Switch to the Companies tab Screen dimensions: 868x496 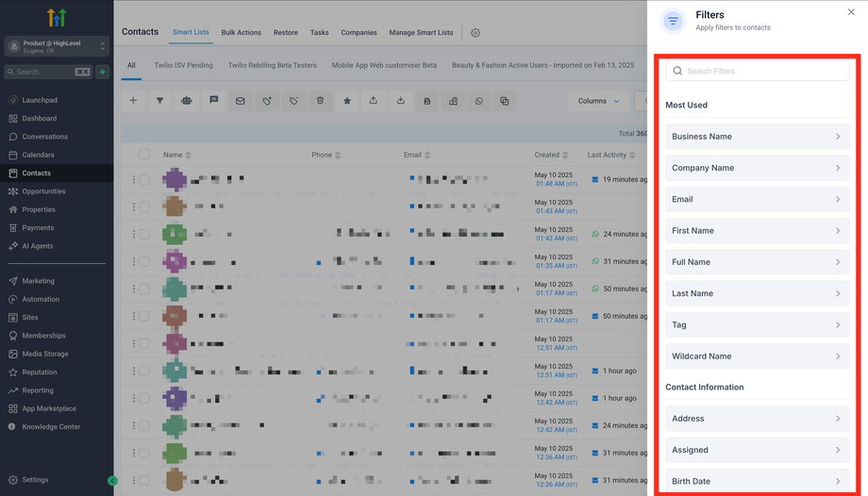(359, 33)
